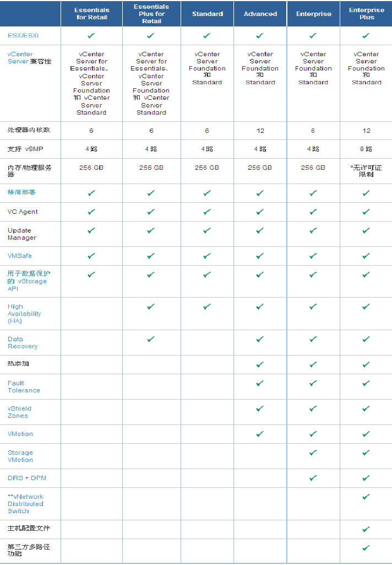Open the vNetwork Distributed Switch link
The image size is (392, 565).
pyautogui.click(x=25, y=504)
